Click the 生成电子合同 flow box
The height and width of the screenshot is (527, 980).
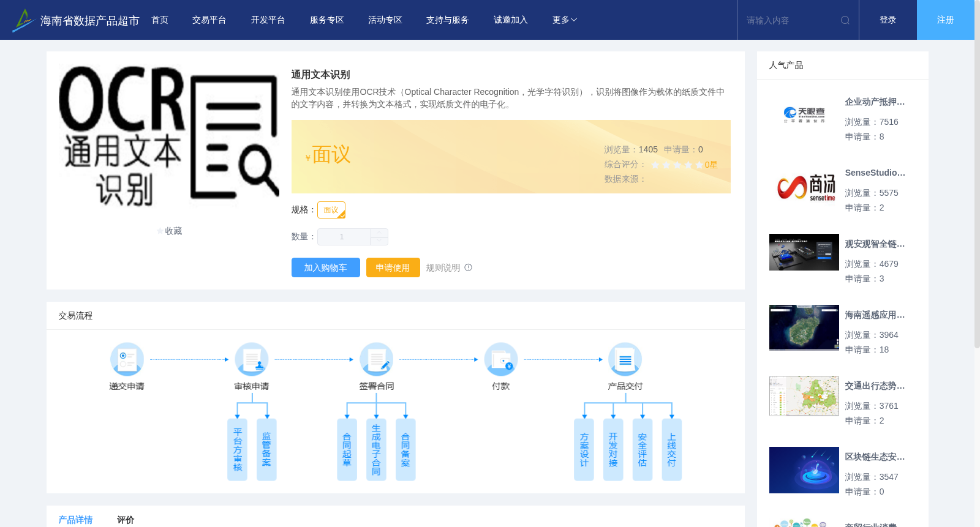coord(376,450)
